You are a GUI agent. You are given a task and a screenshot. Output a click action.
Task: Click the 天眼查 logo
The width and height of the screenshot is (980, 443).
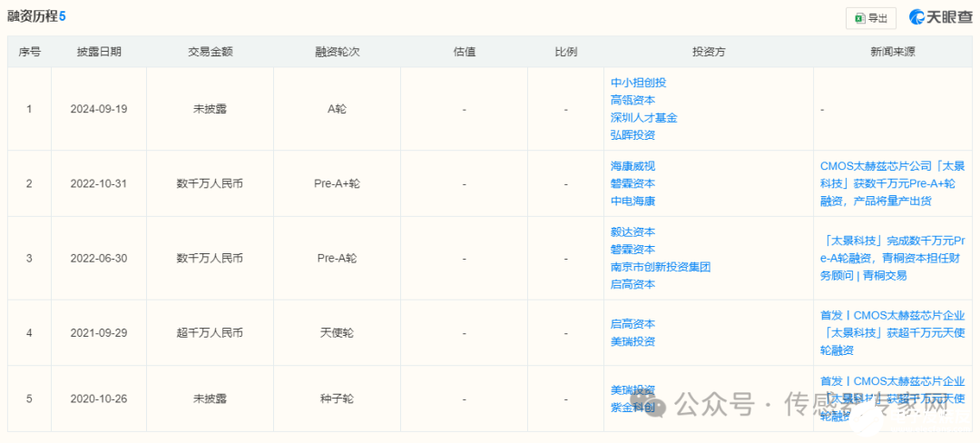(941, 17)
